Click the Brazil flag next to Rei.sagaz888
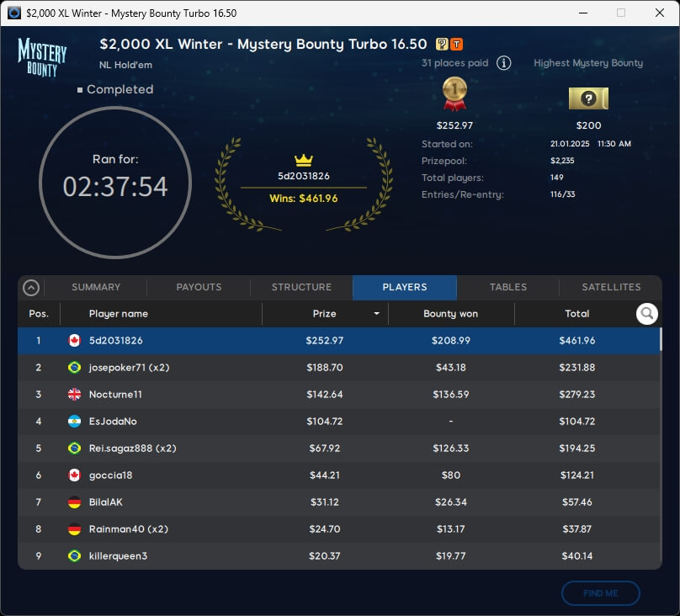 (x=75, y=448)
